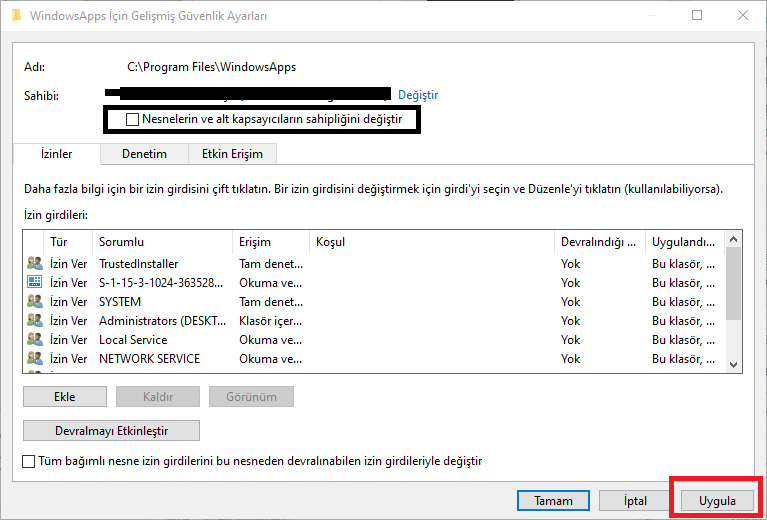Screen dimensions: 767x520
Task: Click the group icon beside TrustedInstaller
Action: pos(35,264)
